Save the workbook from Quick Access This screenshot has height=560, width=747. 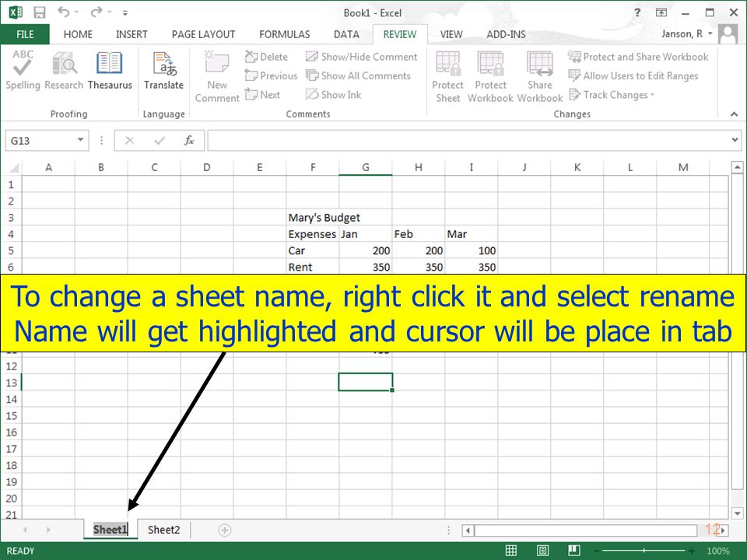point(39,12)
